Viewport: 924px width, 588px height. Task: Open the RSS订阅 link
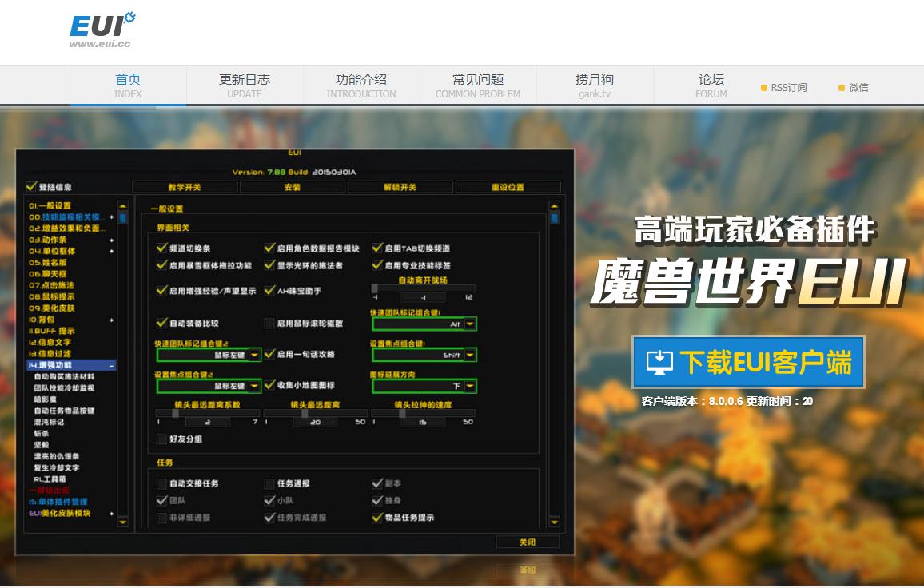784,88
